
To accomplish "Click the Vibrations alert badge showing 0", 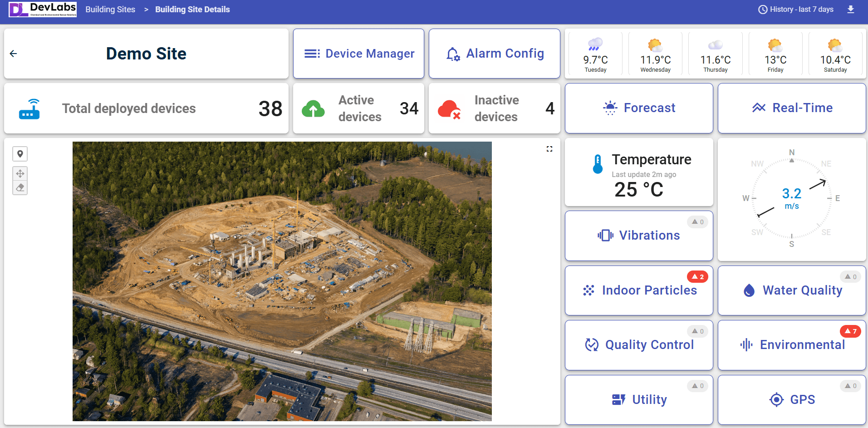I will point(697,222).
